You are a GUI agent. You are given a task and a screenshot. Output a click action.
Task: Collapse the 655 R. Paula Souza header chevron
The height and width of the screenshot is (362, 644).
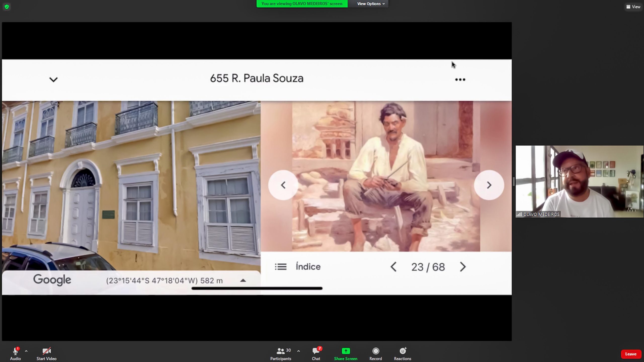tap(53, 80)
